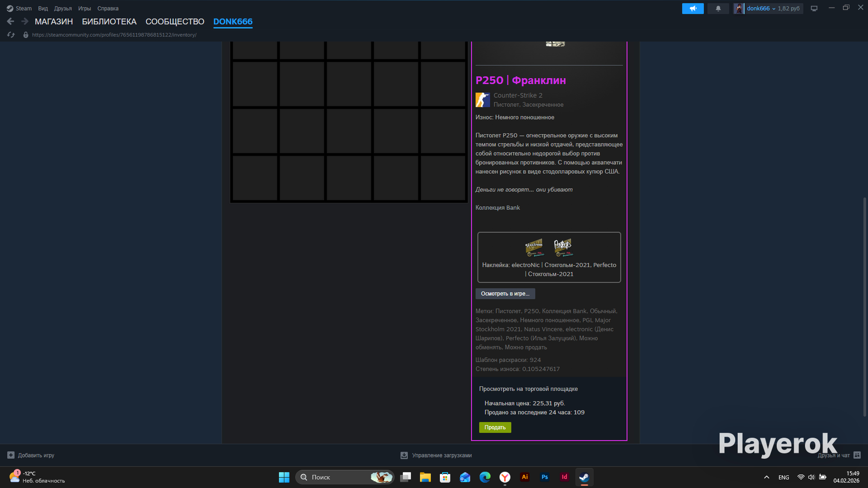This screenshot has height=488, width=868.
Task: Open the Вид menu
Action: (x=43, y=8)
